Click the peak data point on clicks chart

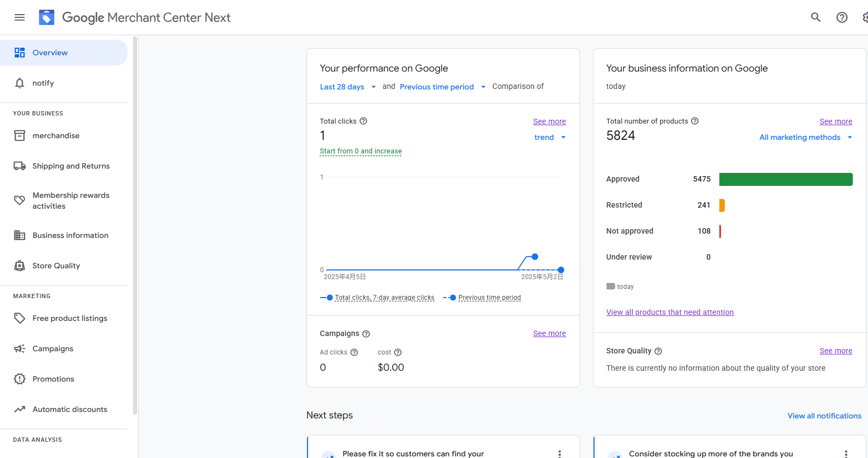[535, 256]
